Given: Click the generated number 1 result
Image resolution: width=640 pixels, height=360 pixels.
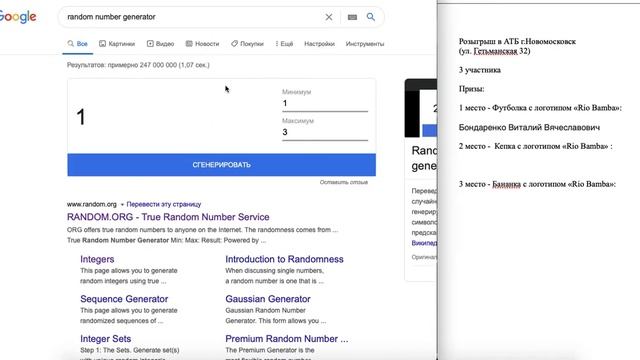Looking at the screenshot, I should pos(81,117).
